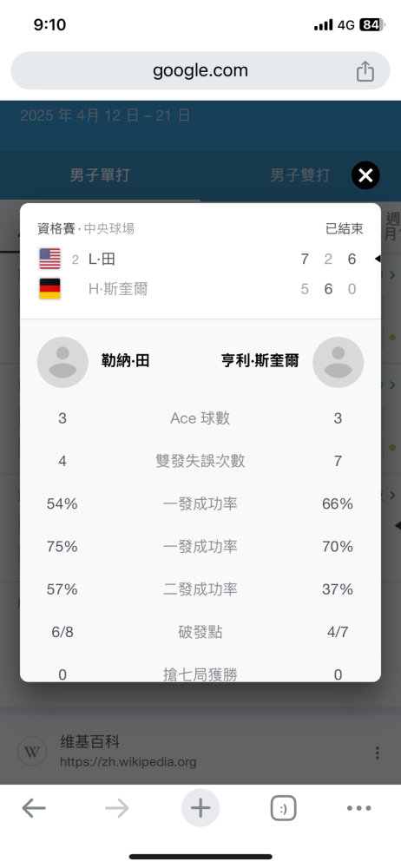The image size is (401, 868).
Task: Tap the United States flag icon
Action: (49, 259)
